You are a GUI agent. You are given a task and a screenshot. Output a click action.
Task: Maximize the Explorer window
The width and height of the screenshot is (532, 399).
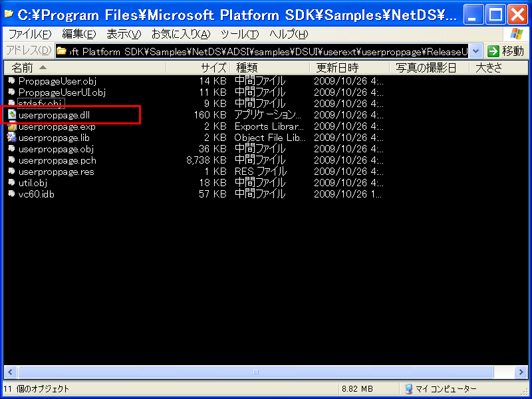(495, 15)
